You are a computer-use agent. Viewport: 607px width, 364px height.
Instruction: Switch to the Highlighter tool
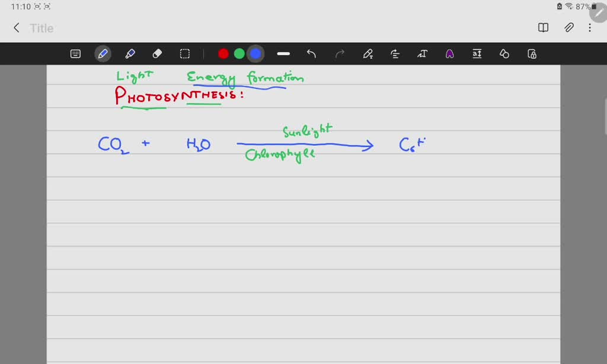click(130, 53)
